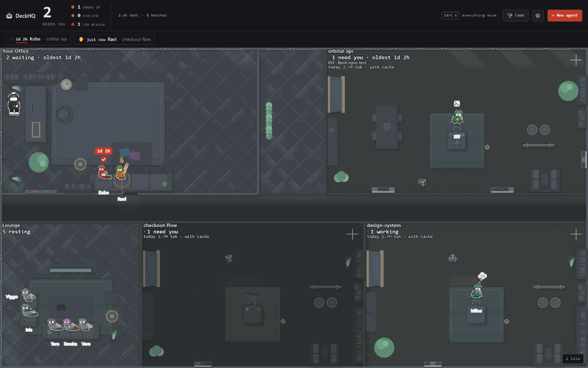Add an agent to the orbital-api room
588x368 pixels.
[576, 59]
